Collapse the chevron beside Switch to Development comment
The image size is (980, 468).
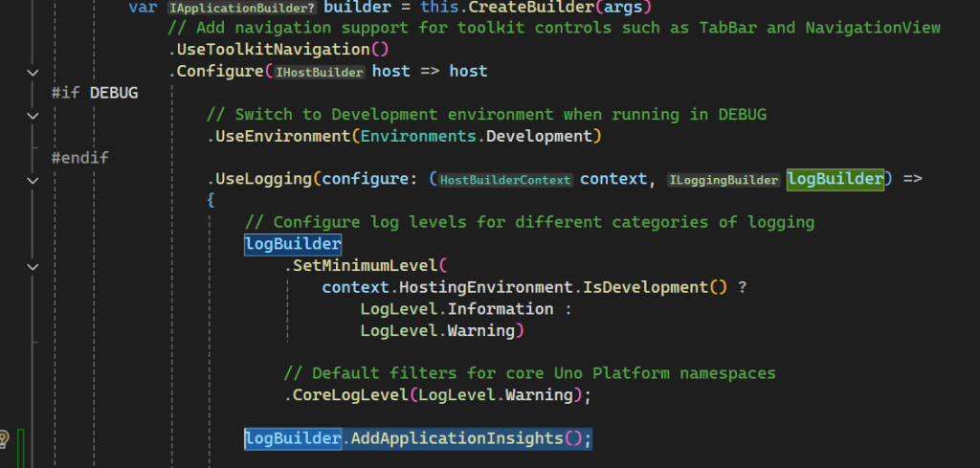pyautogui.click(x=33, y=115)
